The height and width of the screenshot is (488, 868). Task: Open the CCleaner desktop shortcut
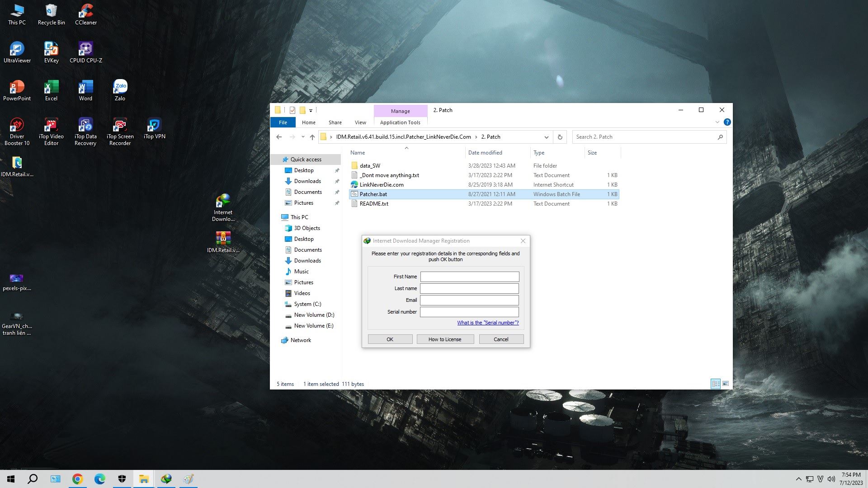[86, 14]
